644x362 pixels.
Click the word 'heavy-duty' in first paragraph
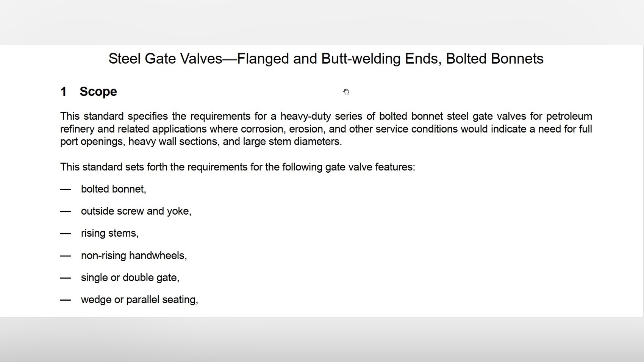click(306, 116)
